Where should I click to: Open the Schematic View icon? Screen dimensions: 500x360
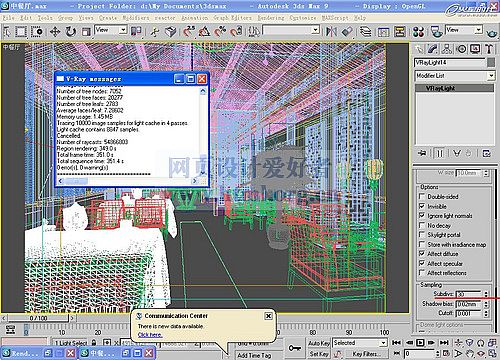pos(400,32)
